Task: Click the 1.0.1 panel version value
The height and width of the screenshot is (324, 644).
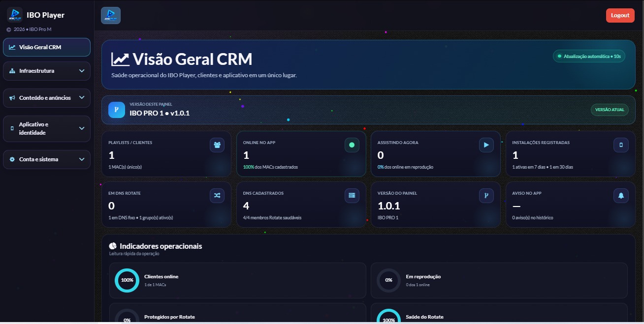Action: click(389, 206)
